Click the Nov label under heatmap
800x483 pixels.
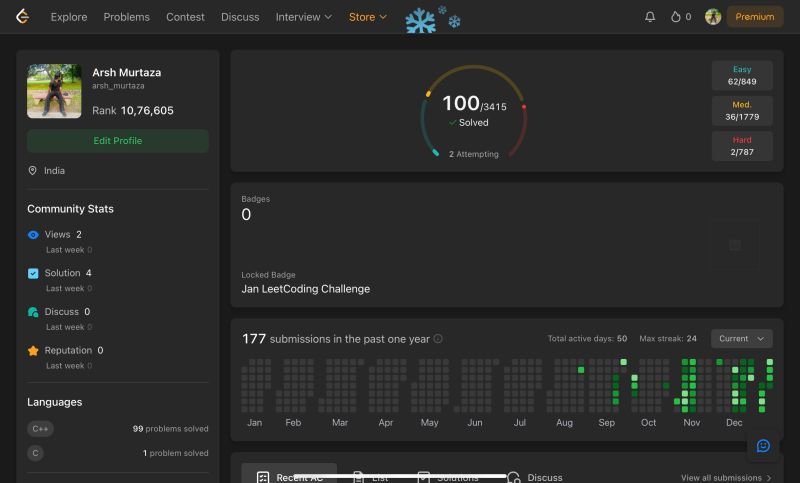coord(691,422)
